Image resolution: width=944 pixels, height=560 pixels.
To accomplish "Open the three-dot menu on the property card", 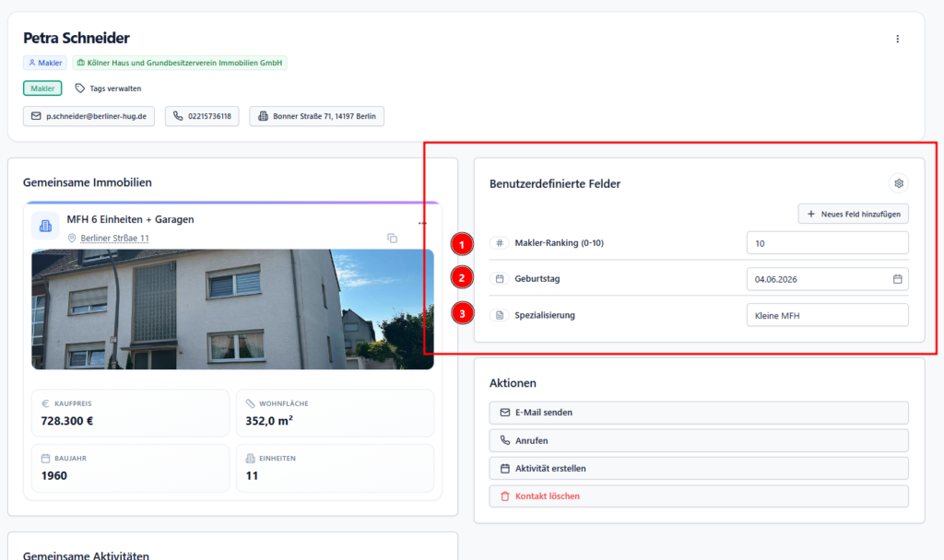I will tap(422, 223).
